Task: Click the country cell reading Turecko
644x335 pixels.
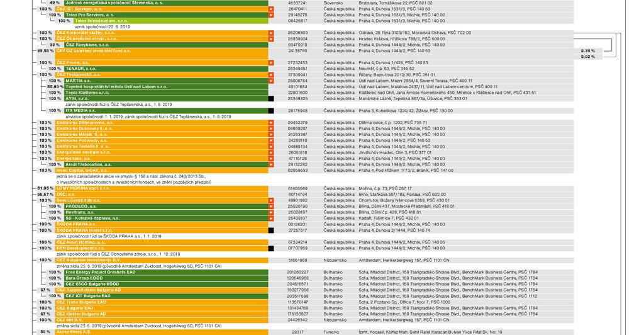Action: (x=331, y=332)
